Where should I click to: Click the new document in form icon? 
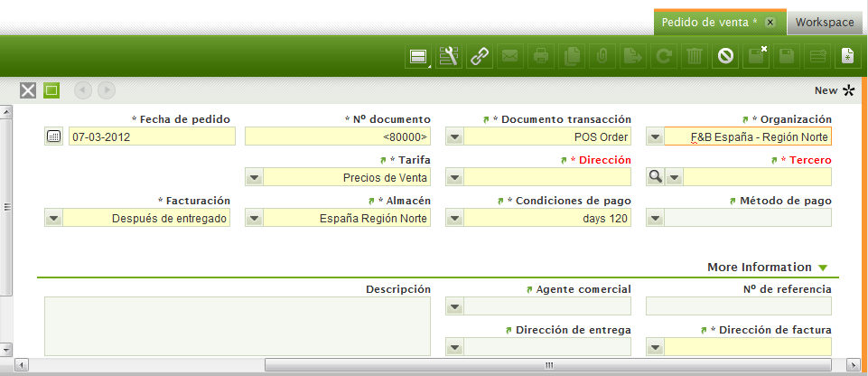point(847,56)
